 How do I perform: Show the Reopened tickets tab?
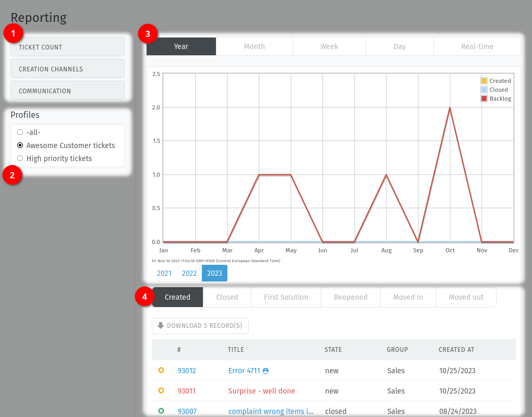coord(350,297)
